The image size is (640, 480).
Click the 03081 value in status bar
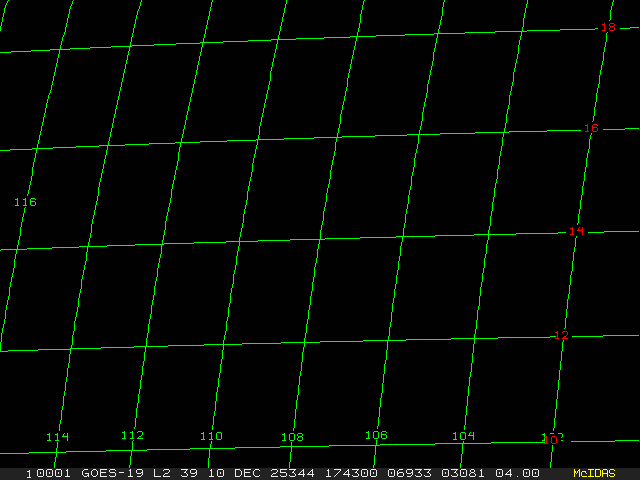(463, 473)
